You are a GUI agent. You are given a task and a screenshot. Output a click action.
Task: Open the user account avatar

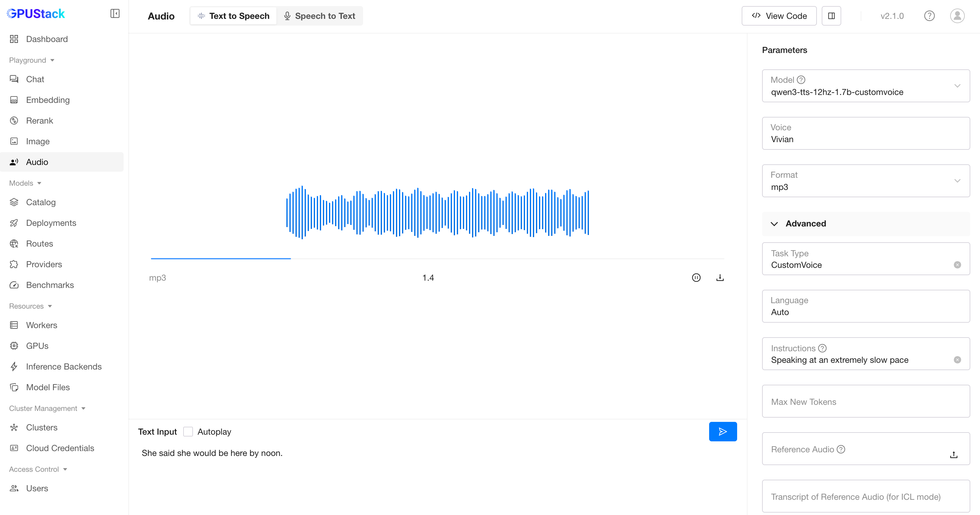[957, 16]
